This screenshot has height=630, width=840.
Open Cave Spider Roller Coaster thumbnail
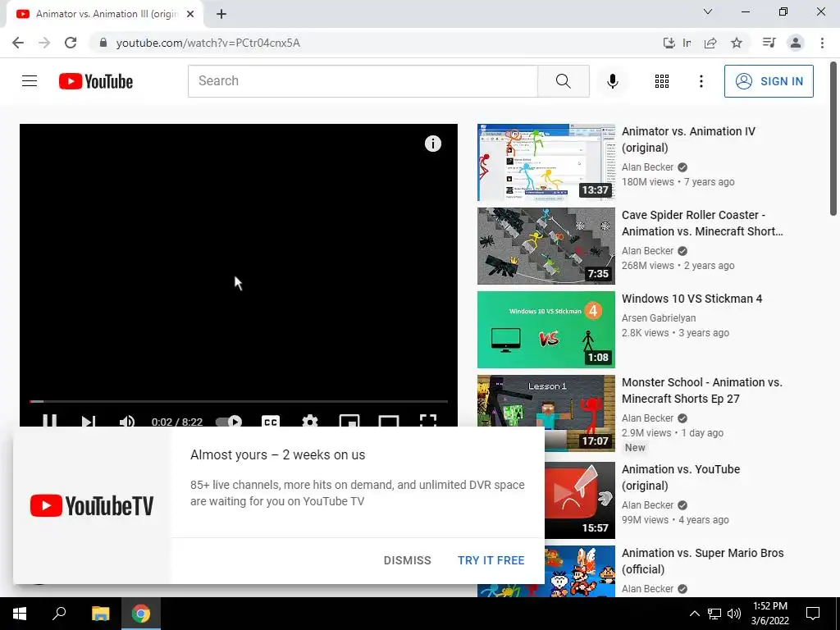(546, 246)
